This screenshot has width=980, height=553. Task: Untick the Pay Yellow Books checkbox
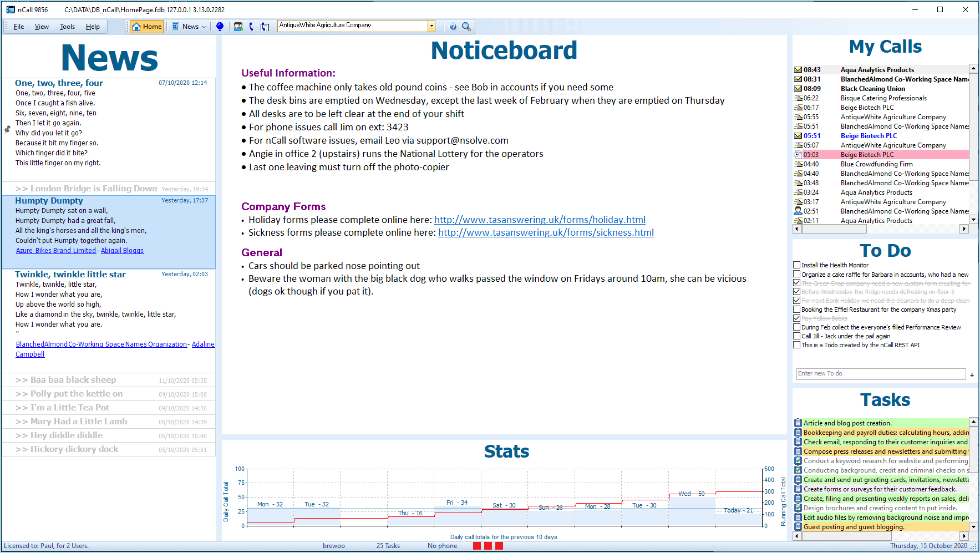pyautogui.click(x=797, y=318)
